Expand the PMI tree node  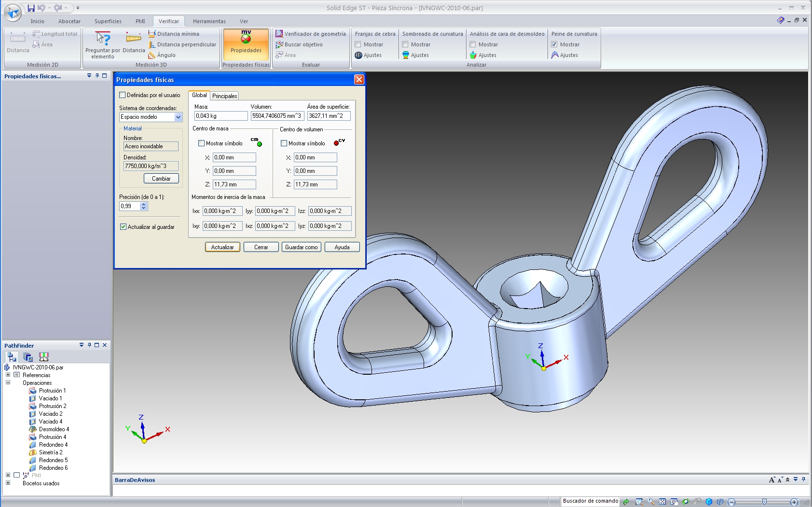tap(8, 475)
